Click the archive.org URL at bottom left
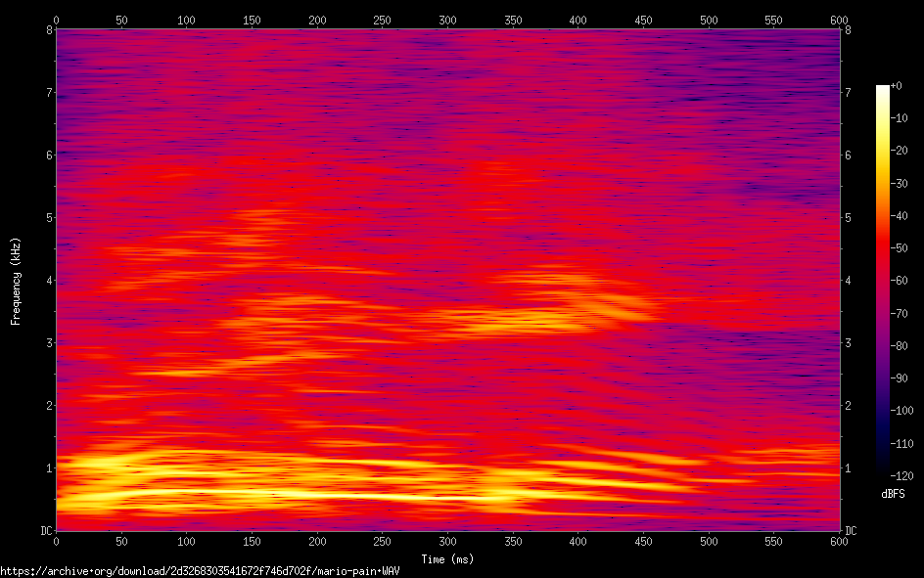 [x=200, y=570]
